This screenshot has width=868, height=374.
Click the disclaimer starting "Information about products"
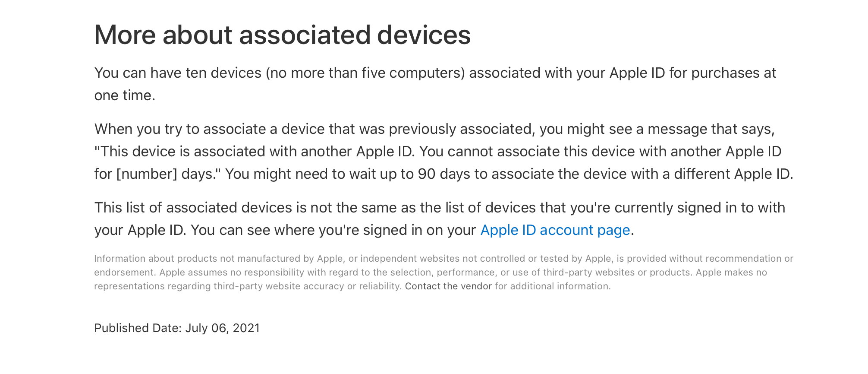pos(443,273)
